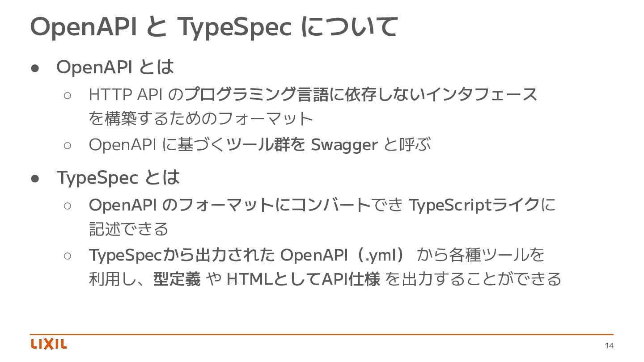Click the hollow bullet beside "OpenAPI に基づく"

click(68, 145)
